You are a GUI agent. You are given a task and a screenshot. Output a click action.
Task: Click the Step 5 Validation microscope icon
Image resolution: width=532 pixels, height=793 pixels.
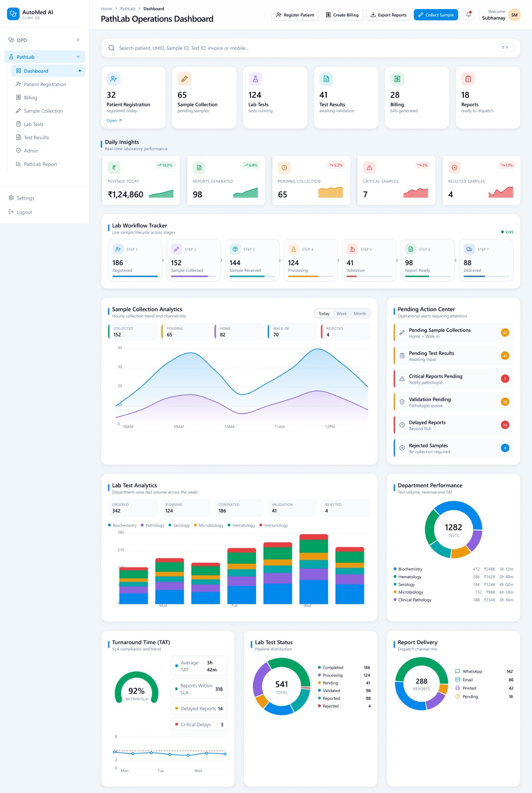coord(352,249)
